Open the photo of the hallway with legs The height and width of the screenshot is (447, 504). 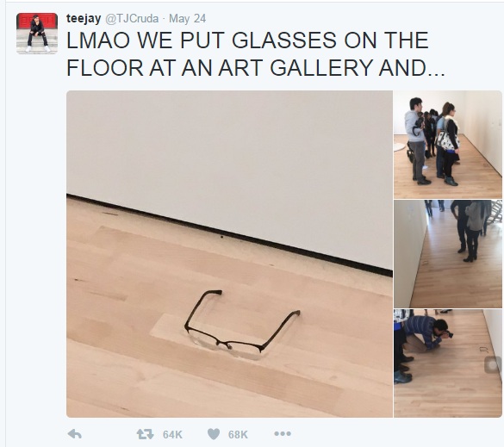(x=448, y=254)
